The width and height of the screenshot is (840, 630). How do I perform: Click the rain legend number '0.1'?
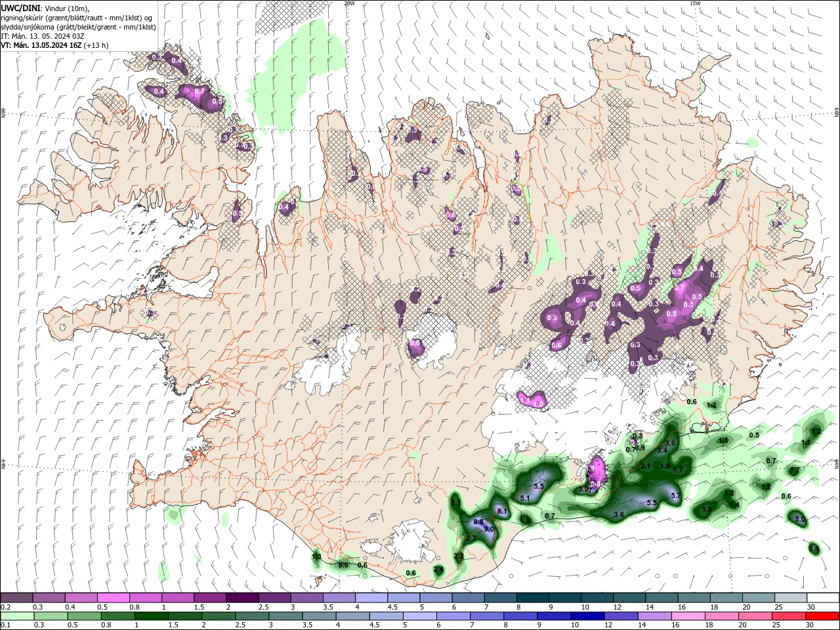coord(6,625)
